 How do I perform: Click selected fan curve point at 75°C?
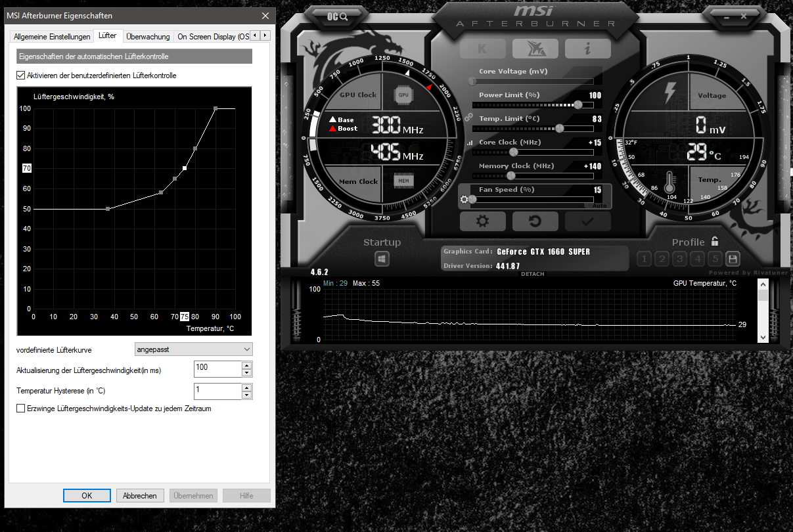pos(185,168)
